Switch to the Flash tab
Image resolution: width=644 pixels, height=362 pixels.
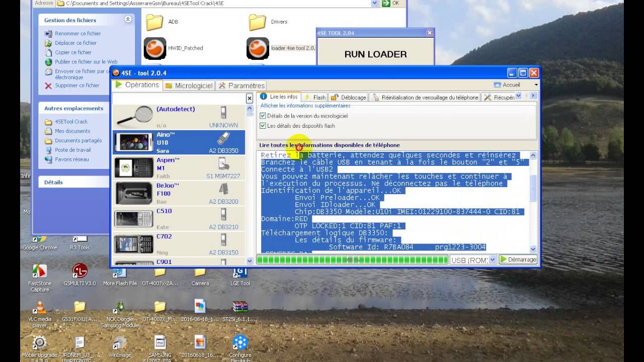coord(315,98)
